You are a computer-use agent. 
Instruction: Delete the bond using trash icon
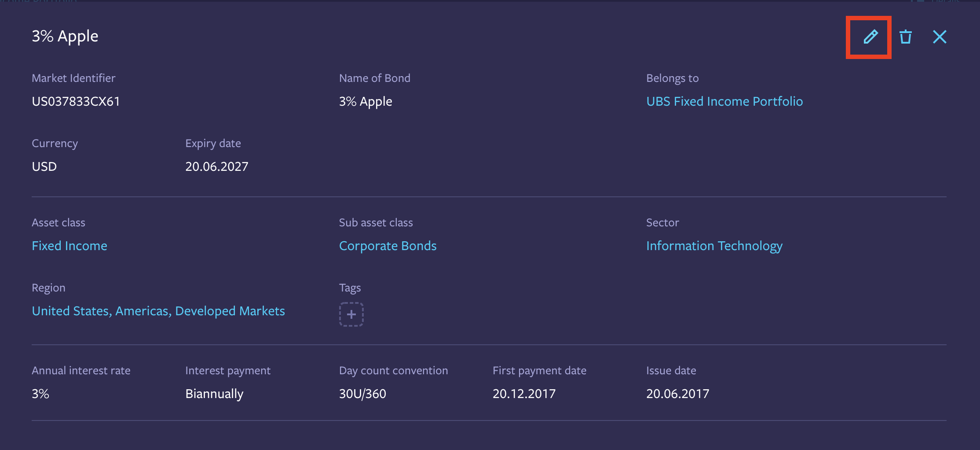click(905, 37)
